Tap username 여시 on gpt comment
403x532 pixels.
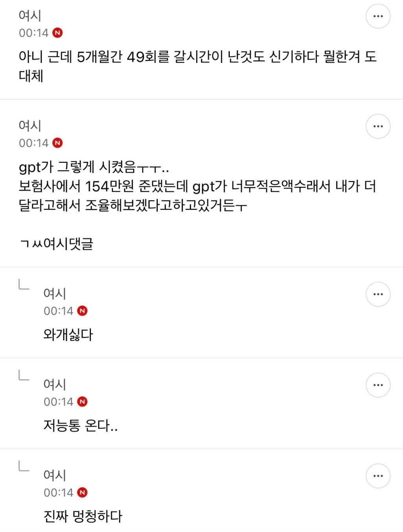(x=30, y=125)
